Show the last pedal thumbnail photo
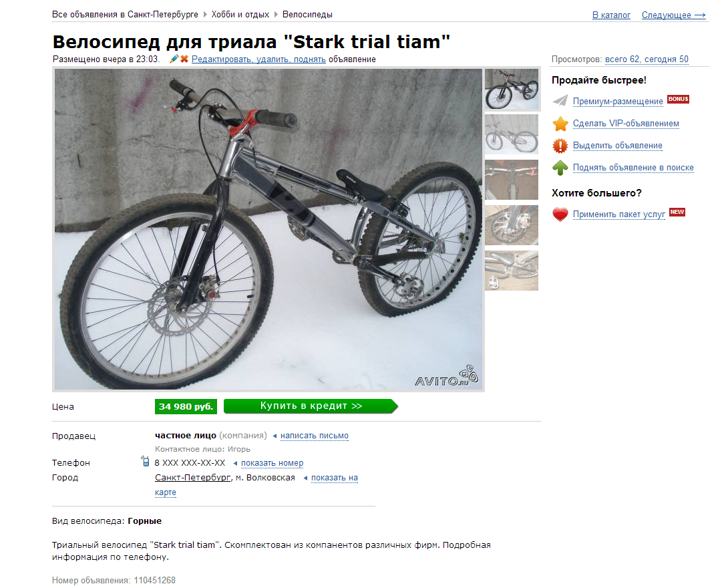 coord(512,271)
